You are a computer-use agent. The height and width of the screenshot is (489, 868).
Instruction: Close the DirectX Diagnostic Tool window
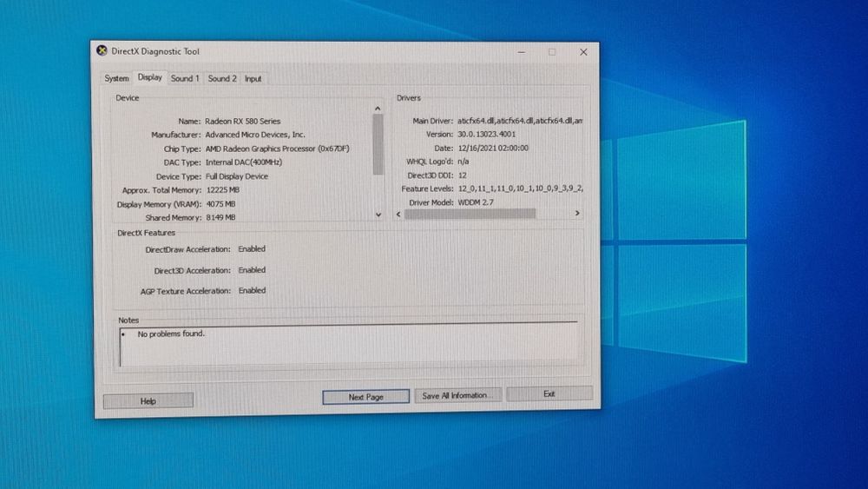583,52
